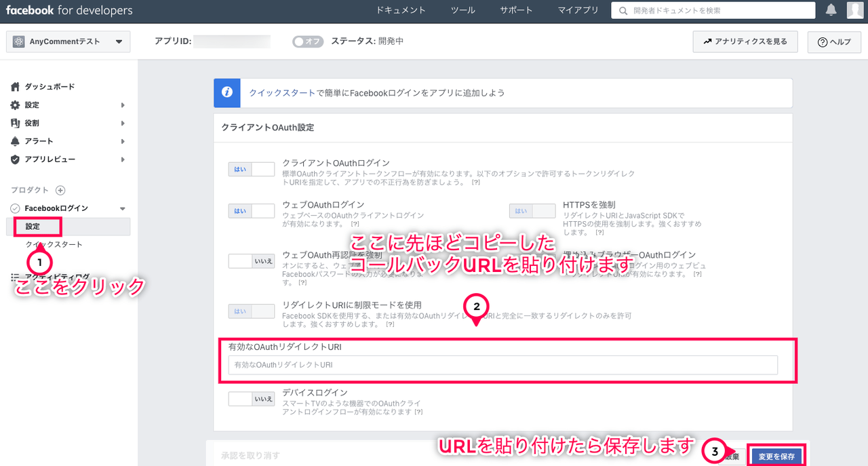Toggle リダイレクトURIに制限モードを使用 switch
Image resolution: width=868 pixels, height=466 pixels.
(x=251, y=311)
